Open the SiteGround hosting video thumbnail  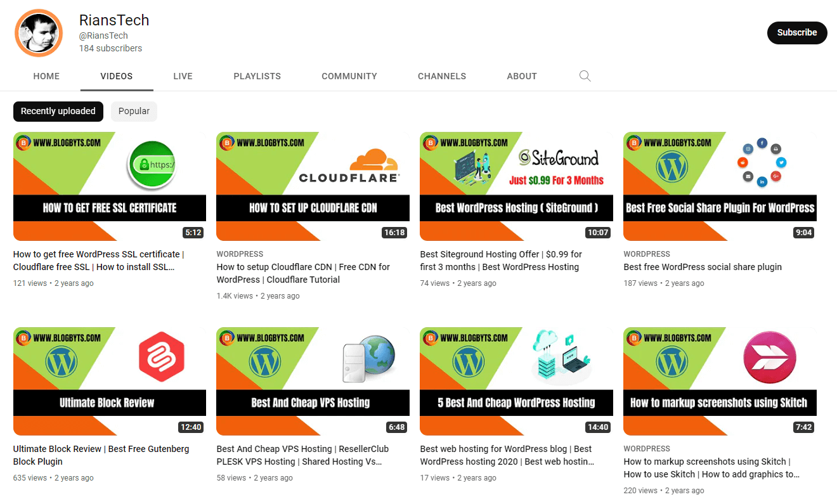pyautogui.click(x=517, y=186)
